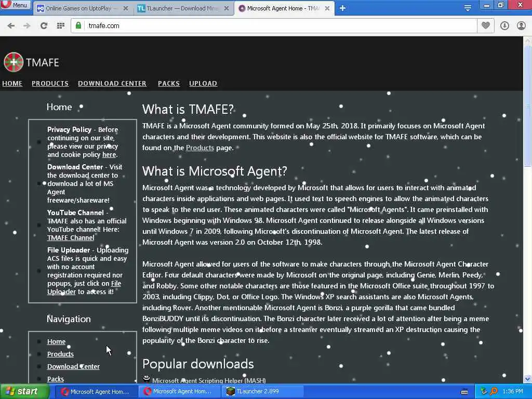
Task: Open PACKS in site navigation bar
Action: point(169,84)
